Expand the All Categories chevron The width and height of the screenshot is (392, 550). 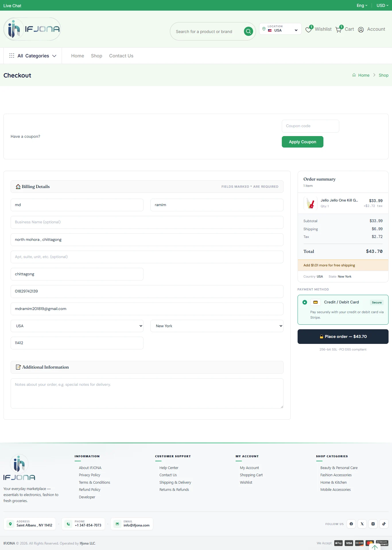(x=54, y=56)
